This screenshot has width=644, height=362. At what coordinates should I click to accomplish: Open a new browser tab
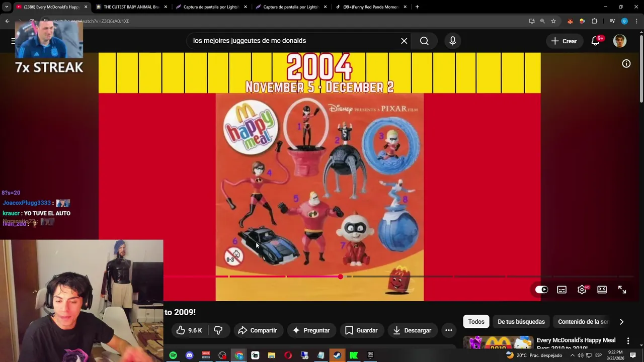click(417, 7)
